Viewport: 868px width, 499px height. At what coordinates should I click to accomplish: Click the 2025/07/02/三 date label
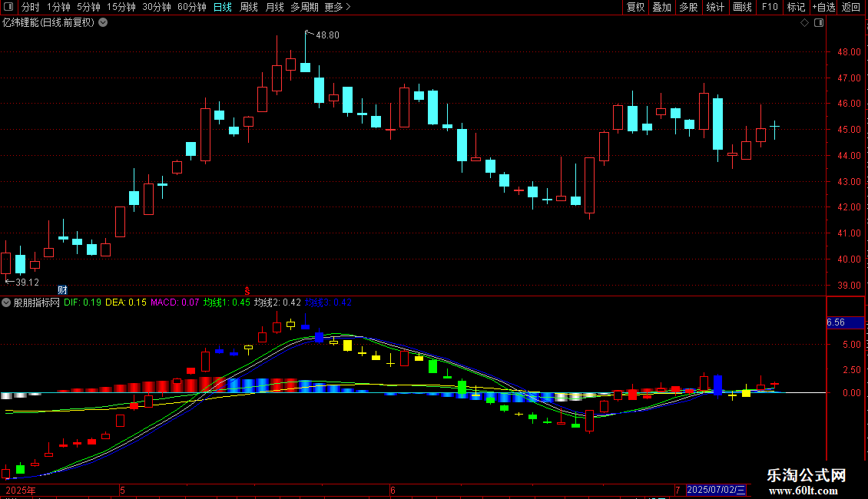[x=716, y=490]
